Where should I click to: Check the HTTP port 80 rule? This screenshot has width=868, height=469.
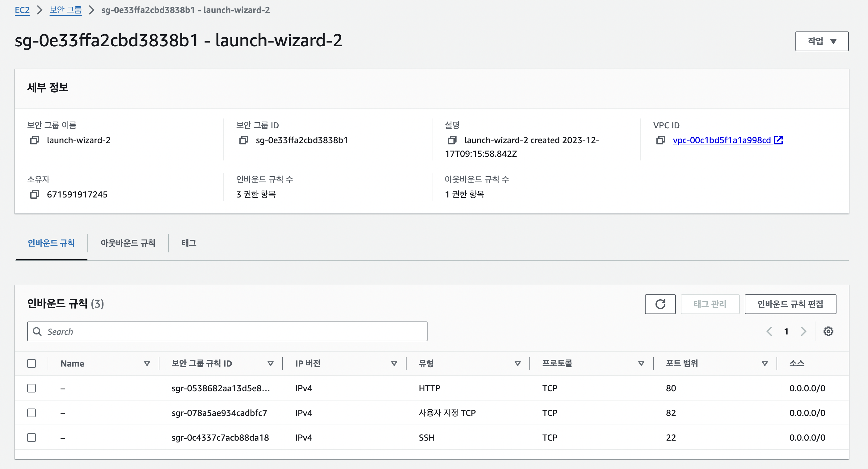[x=32, y=388]
